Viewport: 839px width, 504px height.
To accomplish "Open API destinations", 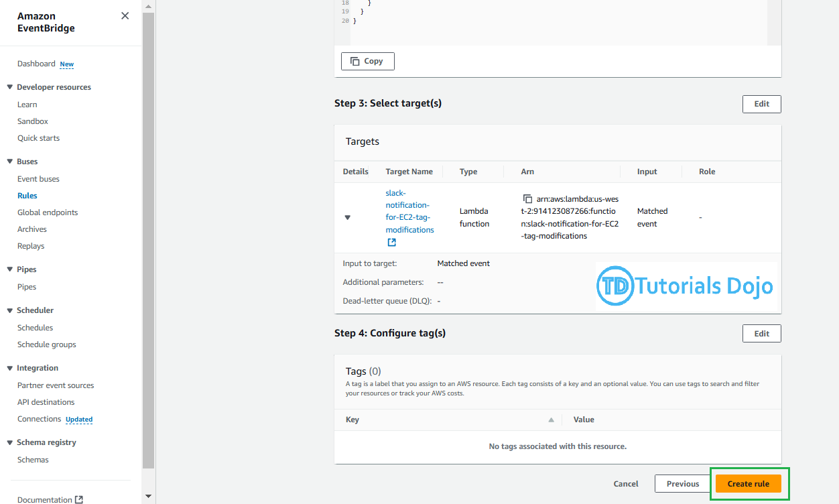I will (x=46, y=402).
